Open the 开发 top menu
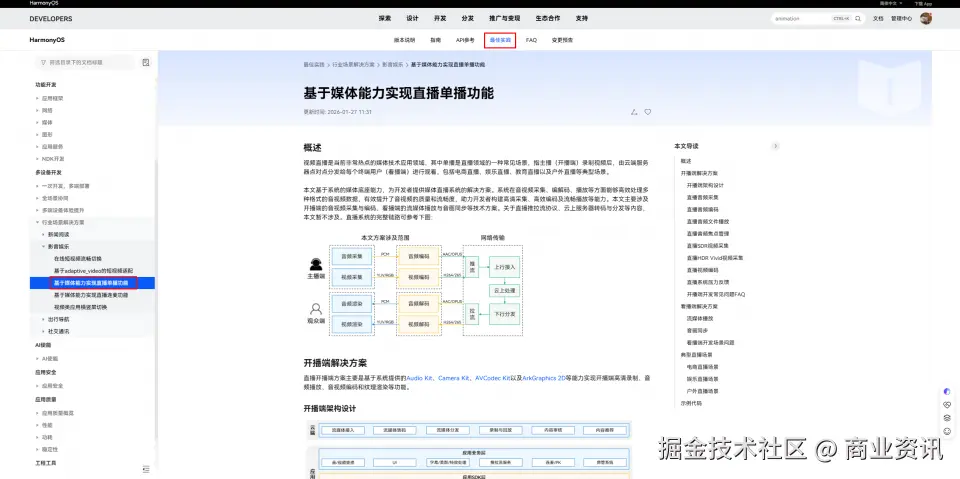 [440, 18]
